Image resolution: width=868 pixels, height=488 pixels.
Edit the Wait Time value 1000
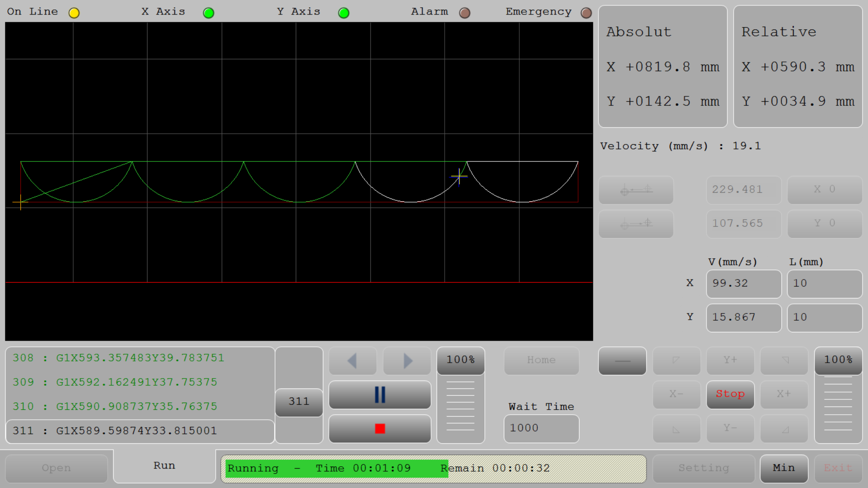[x=541, y=428]
